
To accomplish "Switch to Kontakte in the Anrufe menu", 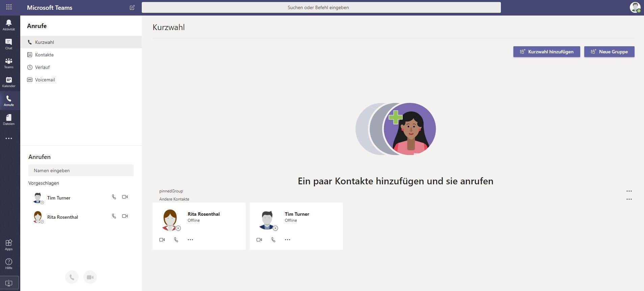I will (x=81, y=55).
